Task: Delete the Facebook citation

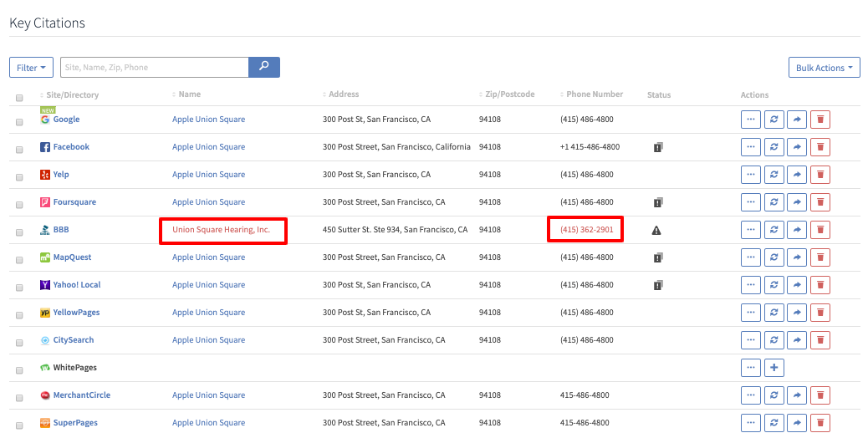Action: click(x=820, y=147)
